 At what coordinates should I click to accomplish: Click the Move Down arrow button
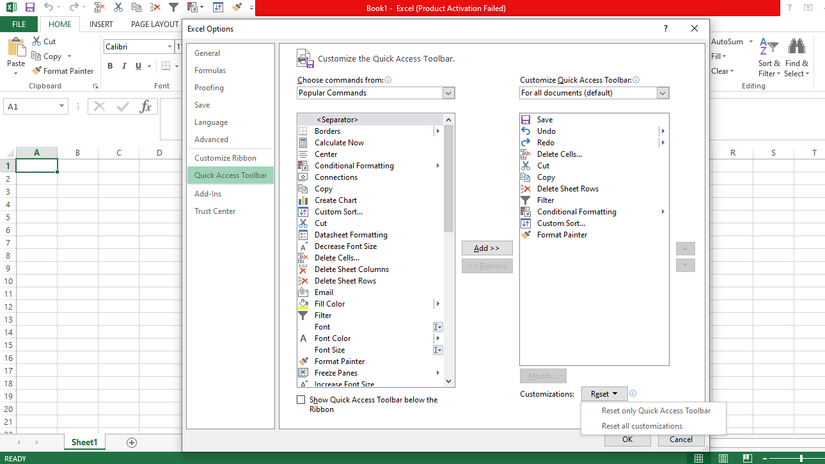685,265
